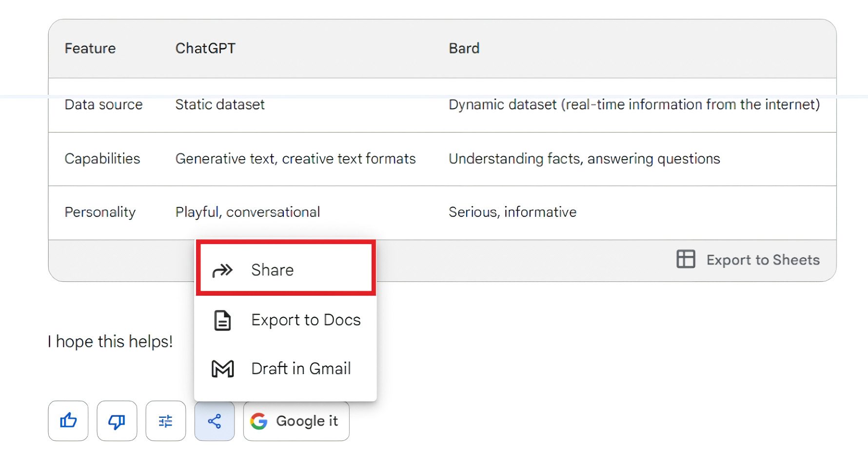
Task: Click the Static dataset cell
Action: [220, 104]
